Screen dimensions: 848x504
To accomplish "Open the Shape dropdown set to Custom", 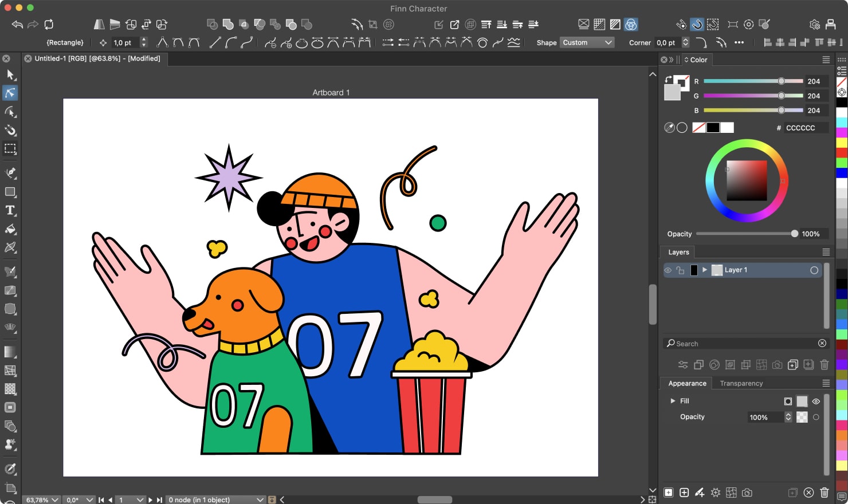I will 586,42.
